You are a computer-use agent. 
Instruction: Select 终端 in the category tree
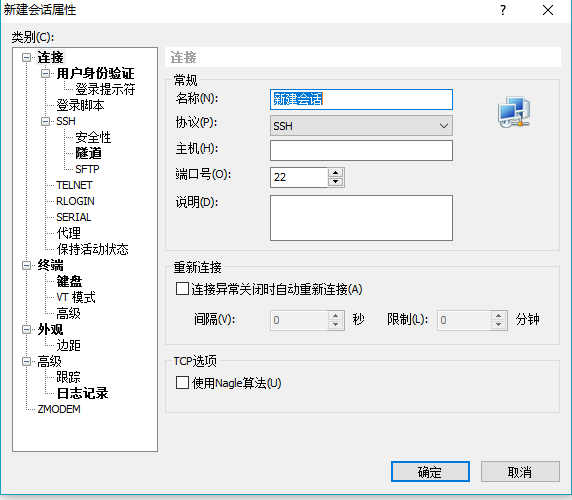pyautogui.click(x=50, y=265)
